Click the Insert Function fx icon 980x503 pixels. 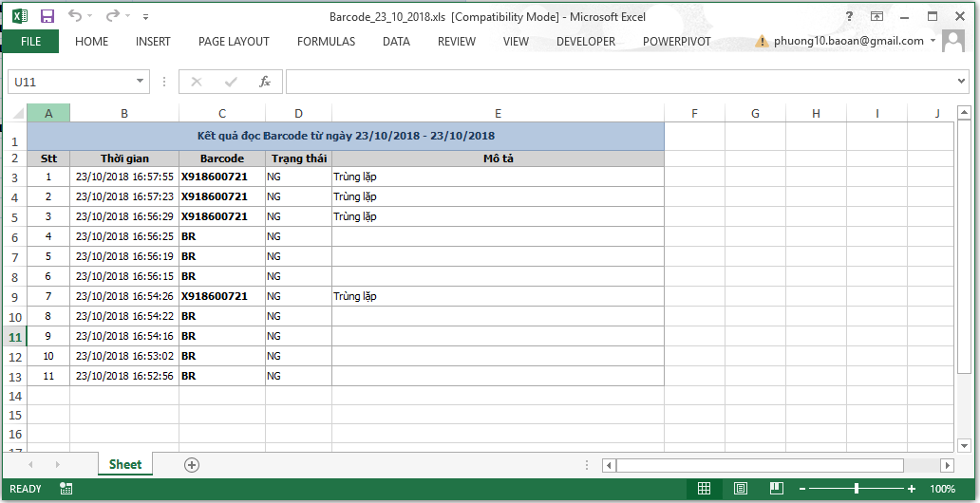[x=265, y=82]
